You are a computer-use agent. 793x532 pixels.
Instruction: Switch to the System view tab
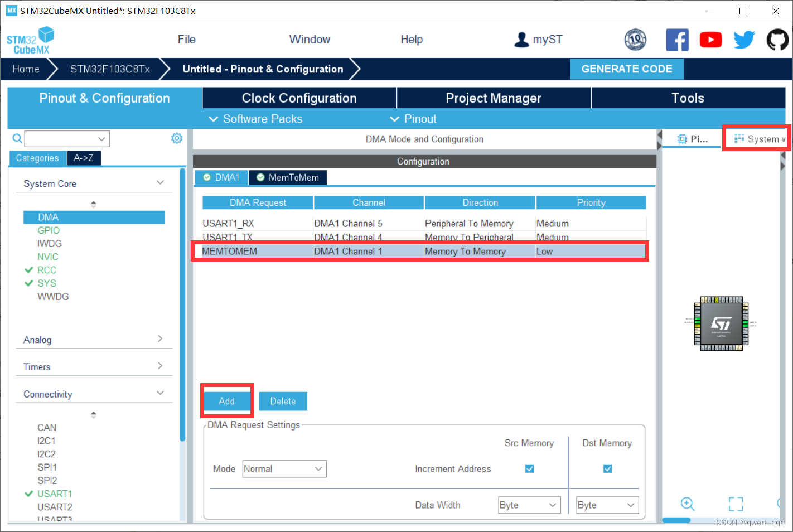click(x=759, y=139)
